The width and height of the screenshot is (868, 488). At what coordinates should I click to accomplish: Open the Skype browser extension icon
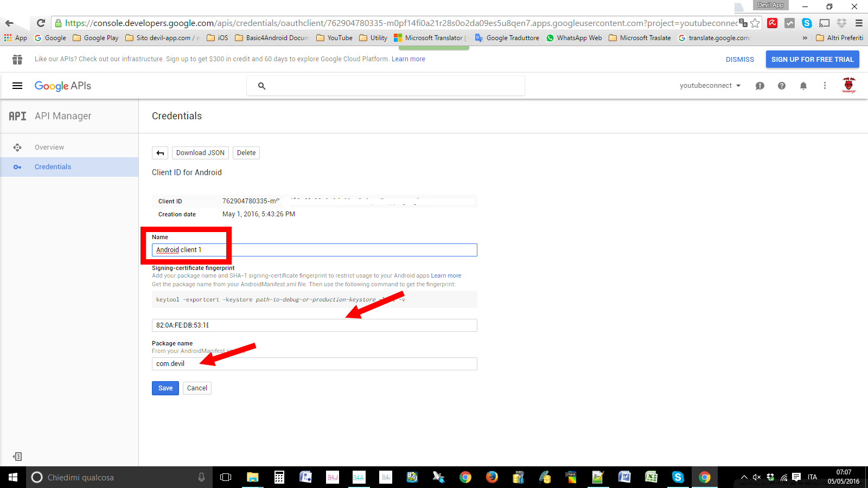(x=807, y=23)
